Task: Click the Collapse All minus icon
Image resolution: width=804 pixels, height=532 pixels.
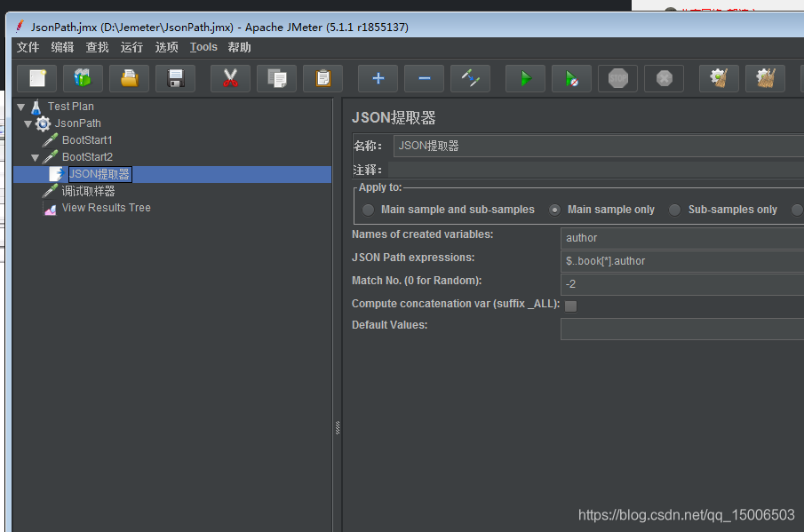Action: [424, 78]
